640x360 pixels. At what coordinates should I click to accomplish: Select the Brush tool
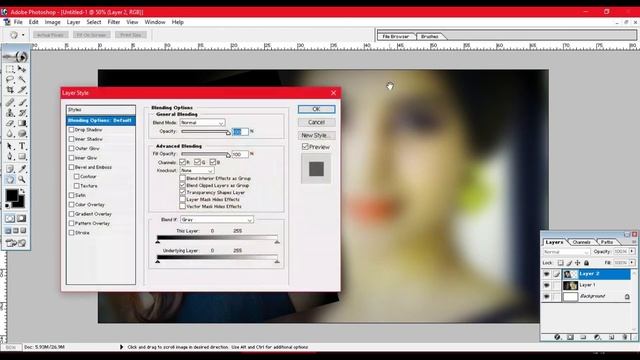pos(22,102)
